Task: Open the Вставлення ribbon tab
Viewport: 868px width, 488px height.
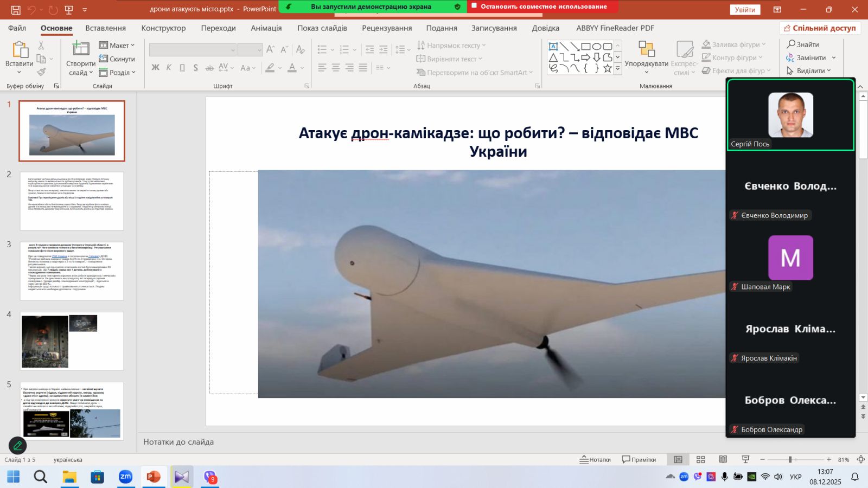Action: (105, 28)
